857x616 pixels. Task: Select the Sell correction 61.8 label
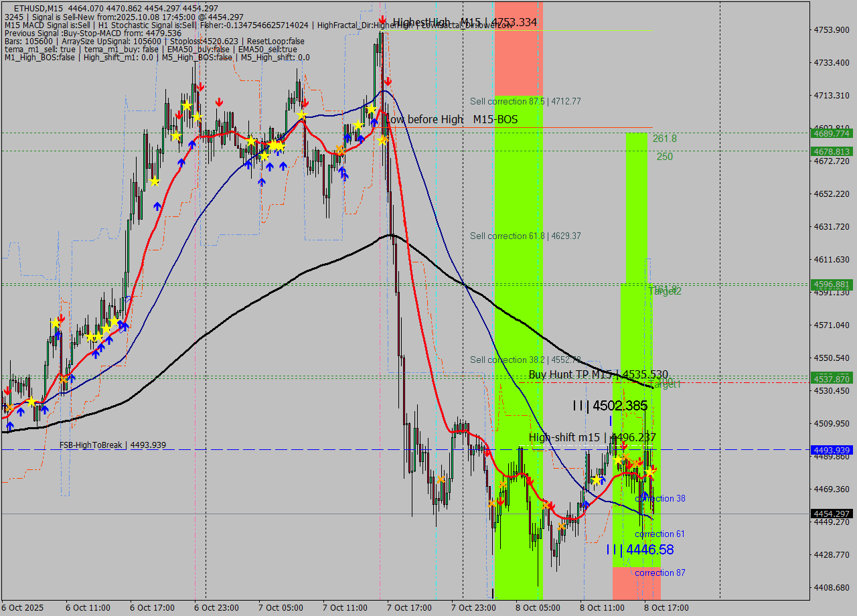pos(525,236)
